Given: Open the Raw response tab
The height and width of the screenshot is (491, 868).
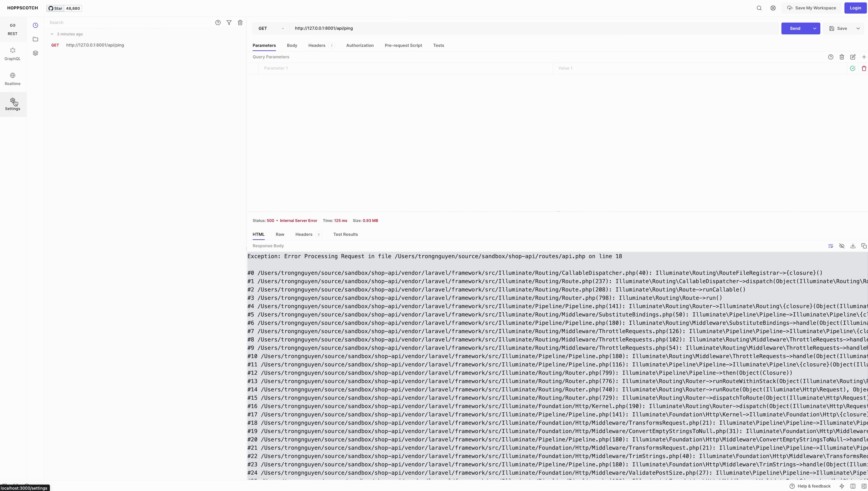Looking at the screenshot, I should pyautogui.click(x=280, y=234).
